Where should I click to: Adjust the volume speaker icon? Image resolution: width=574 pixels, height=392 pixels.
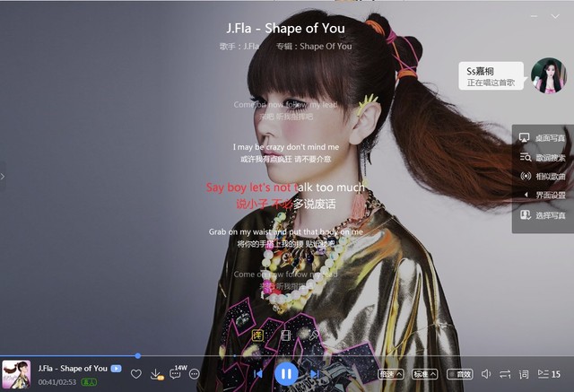click(x=486, y=374)
